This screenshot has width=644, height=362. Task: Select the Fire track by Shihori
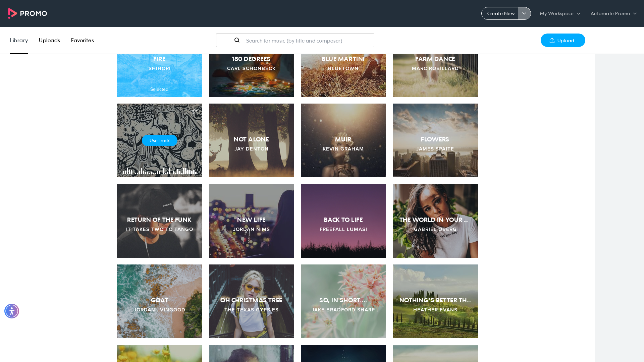coord(160,75)
